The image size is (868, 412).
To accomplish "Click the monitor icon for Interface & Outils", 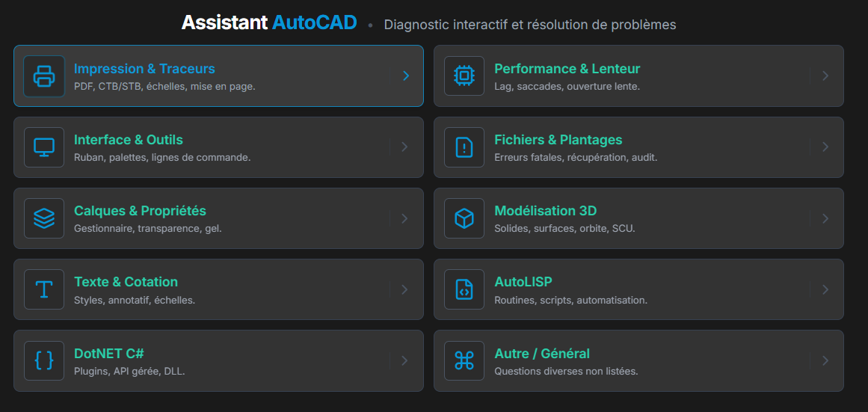I will tap(44, 147).
